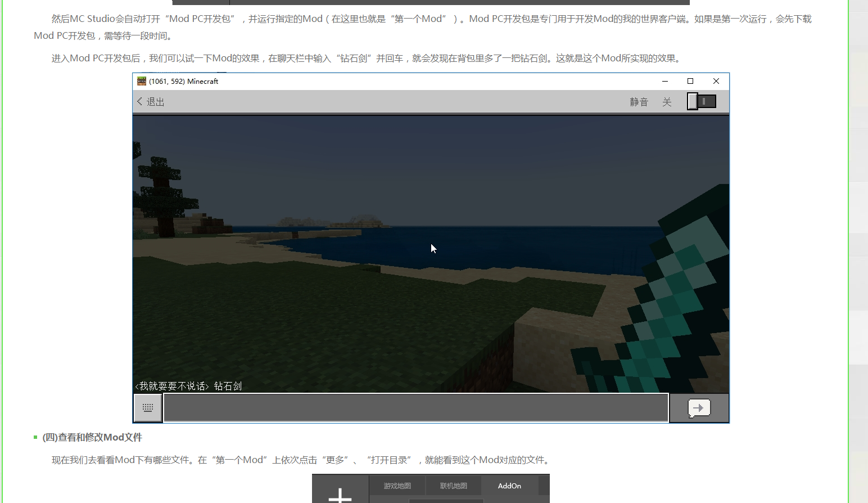Click the Minecraft window title text
This screenshot has height=503, width=868.
[183, 81]
